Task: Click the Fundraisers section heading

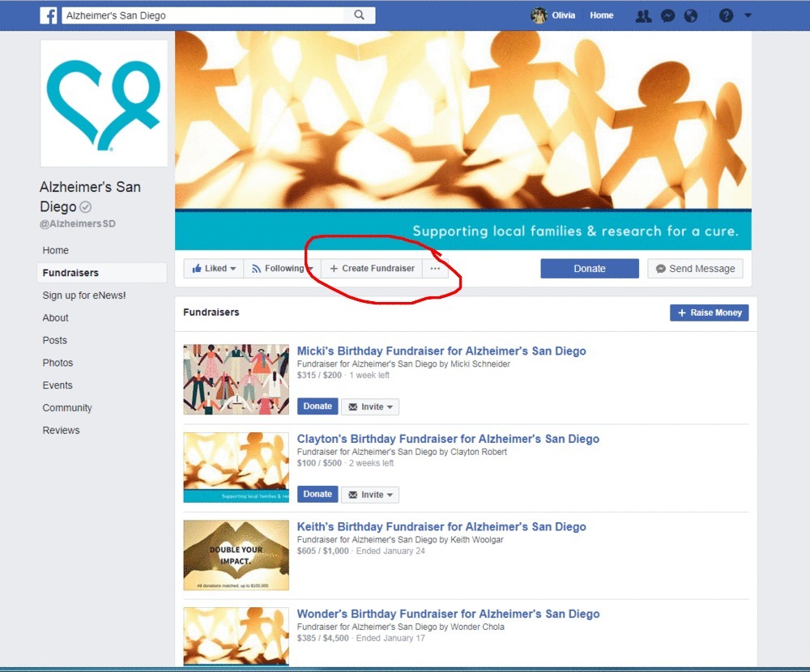Action: pyautogui.click(x=211, y=313)
